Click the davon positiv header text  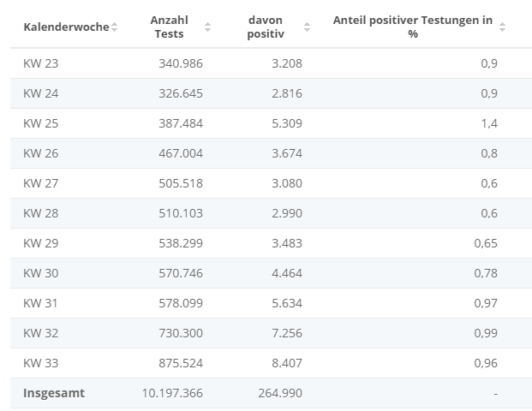266,27
